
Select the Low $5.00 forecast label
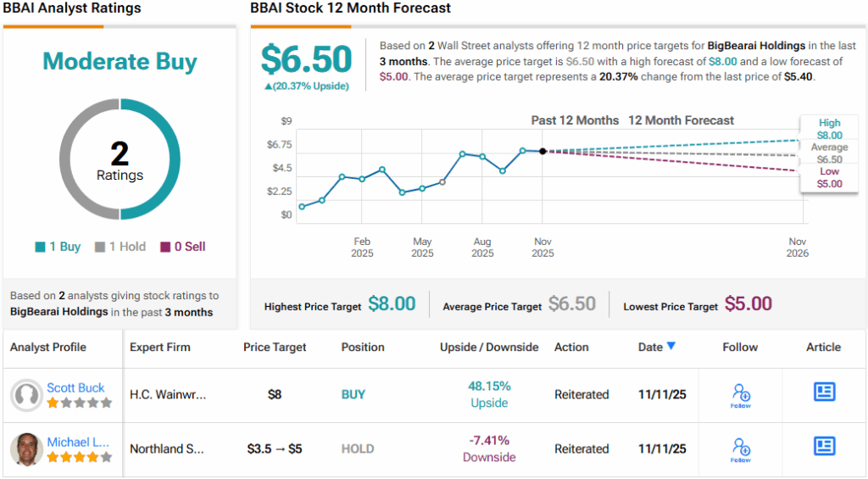(829, 178)
